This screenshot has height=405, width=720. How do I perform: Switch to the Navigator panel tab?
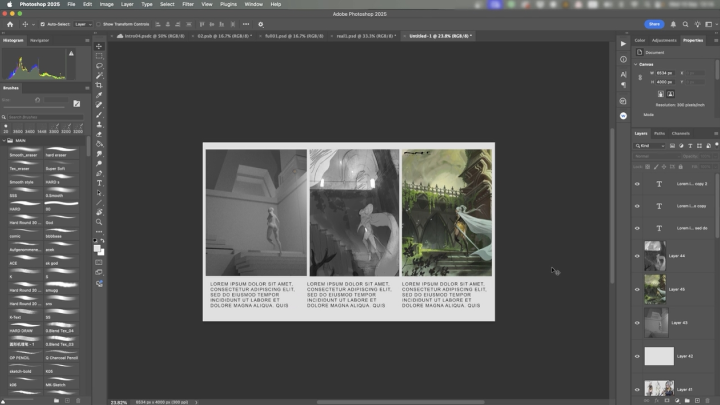40,40
